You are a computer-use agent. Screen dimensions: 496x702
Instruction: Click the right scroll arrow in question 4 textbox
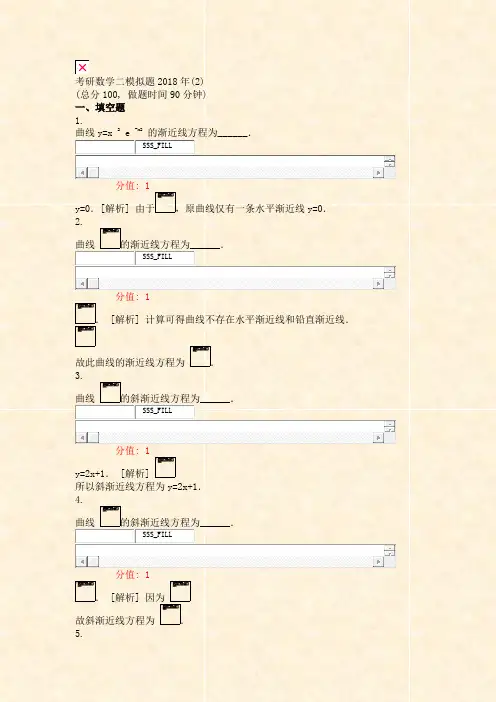378,561
